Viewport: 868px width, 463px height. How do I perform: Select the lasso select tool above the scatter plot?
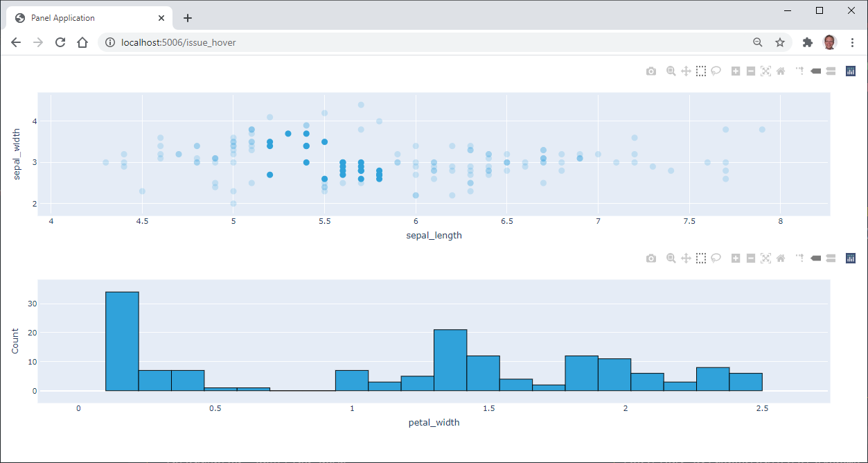pyautogui.click(x=716, y=70)
